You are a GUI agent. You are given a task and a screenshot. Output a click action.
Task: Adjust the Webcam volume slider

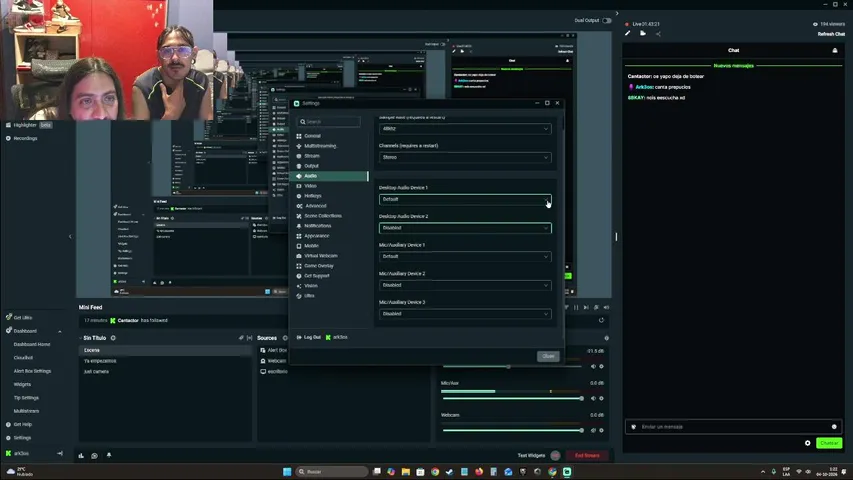click(512, 430)
